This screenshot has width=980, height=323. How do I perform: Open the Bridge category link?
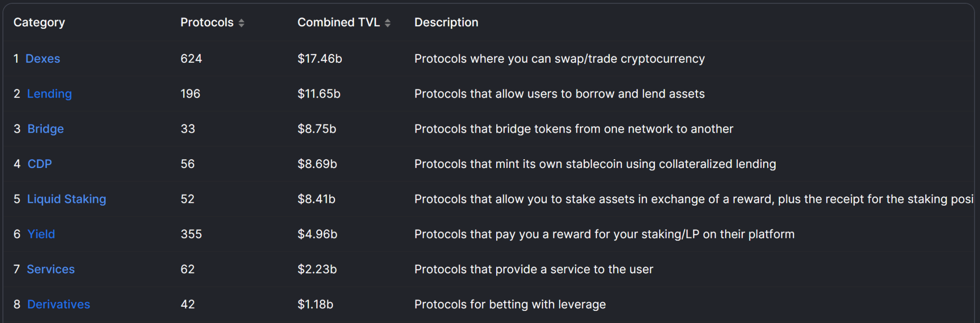45,129
